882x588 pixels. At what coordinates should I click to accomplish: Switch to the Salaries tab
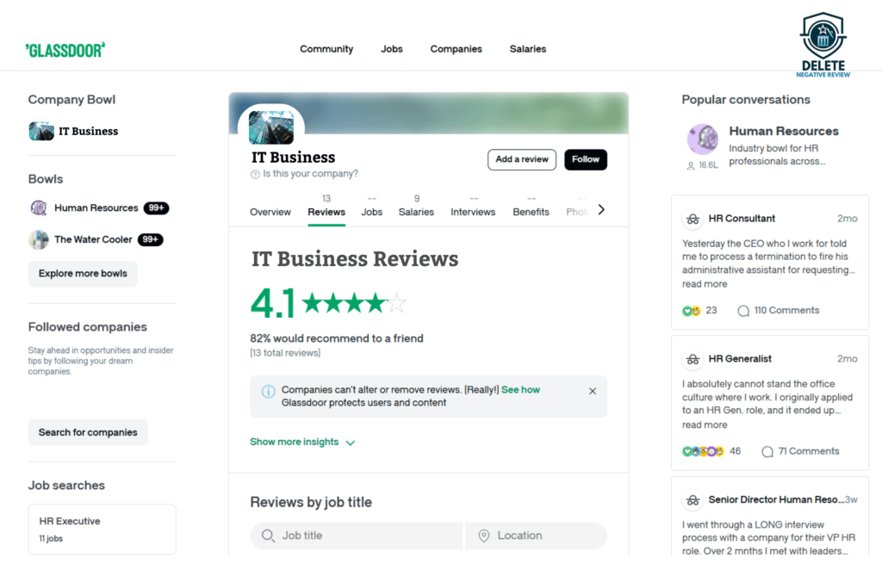click(x=416, y=206)
